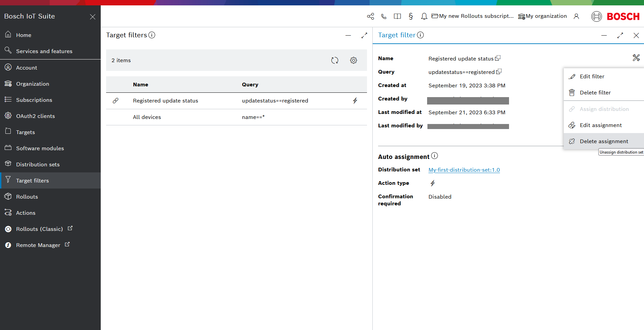The width and height of the screenshot is (644, 330).
Task: Open the notifications bell icon
Action: coord(424,16)
